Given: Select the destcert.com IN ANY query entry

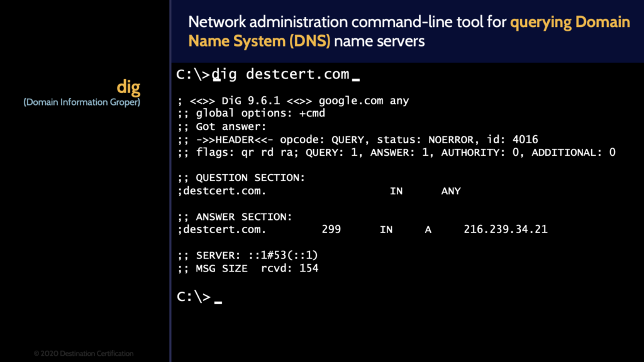Looking at the screenshot, I should coord(314,191).
